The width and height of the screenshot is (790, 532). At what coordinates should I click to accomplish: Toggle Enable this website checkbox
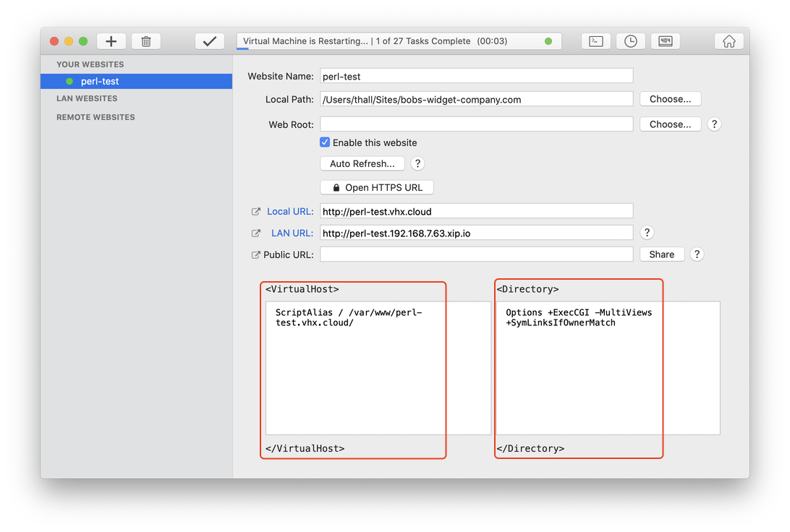(325, 142)
